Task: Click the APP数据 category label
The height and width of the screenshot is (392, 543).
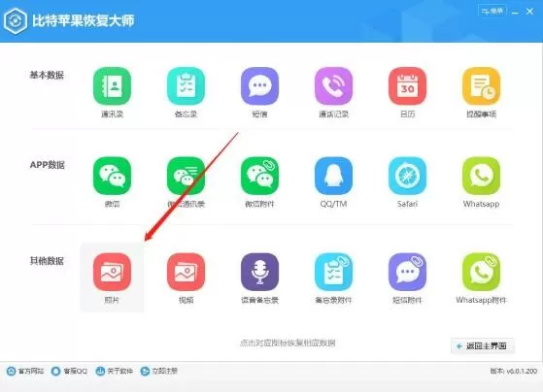Action: [48, 165]
